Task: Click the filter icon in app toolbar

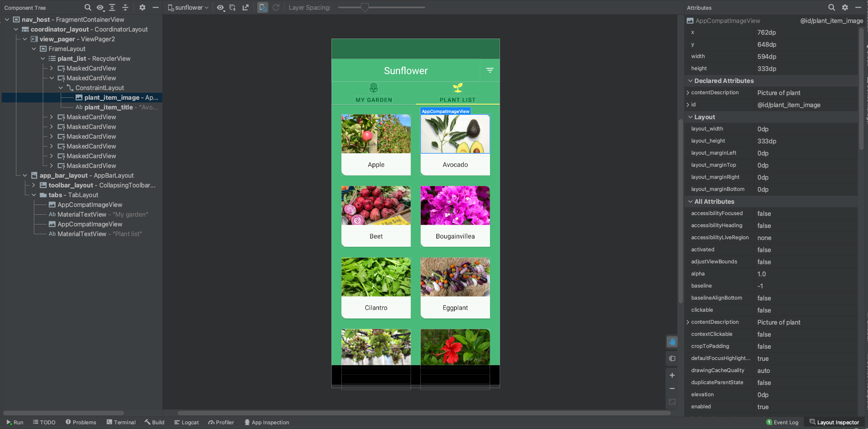Action: tap(490, 71)
